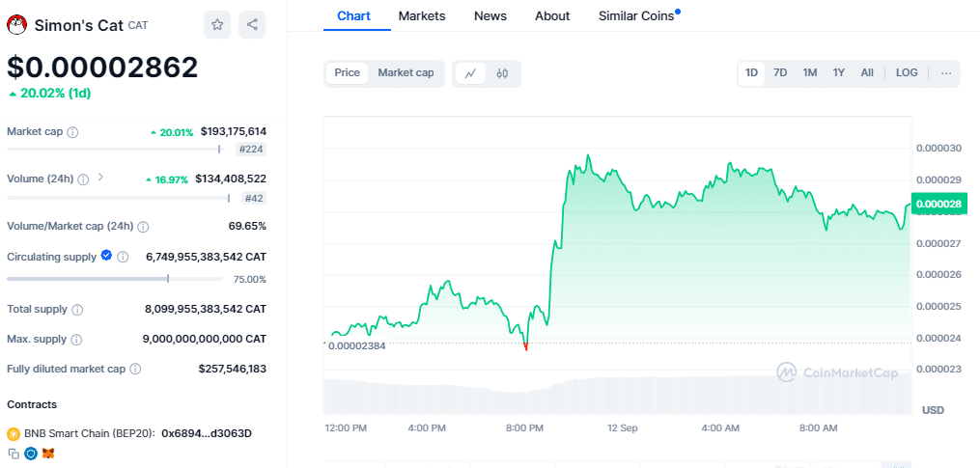This screenshot has height=468, width=980.
Task: Click volume rank #42 badge
Action: point(255,199)
